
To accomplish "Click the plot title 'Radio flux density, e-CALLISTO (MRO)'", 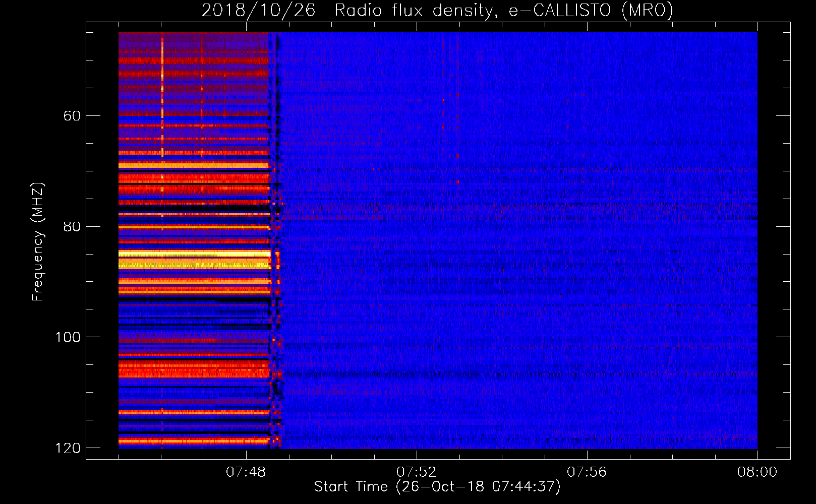I will tap(503, 11).
